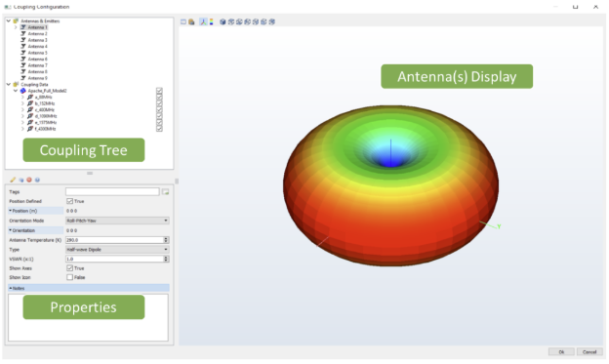The width and height of the screenshot is (609, 364).
Task: Toggle the XYZ axes triad icon
Action: 203,21
